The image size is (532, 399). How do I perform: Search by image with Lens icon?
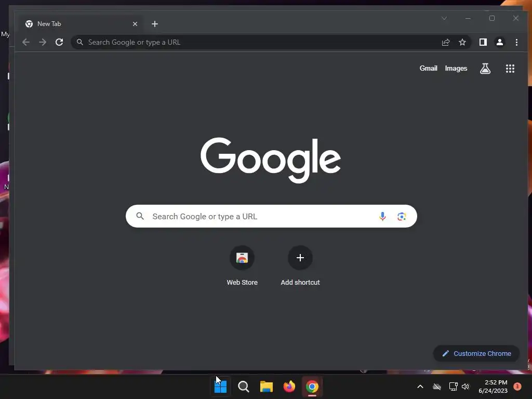coord(402,216)
